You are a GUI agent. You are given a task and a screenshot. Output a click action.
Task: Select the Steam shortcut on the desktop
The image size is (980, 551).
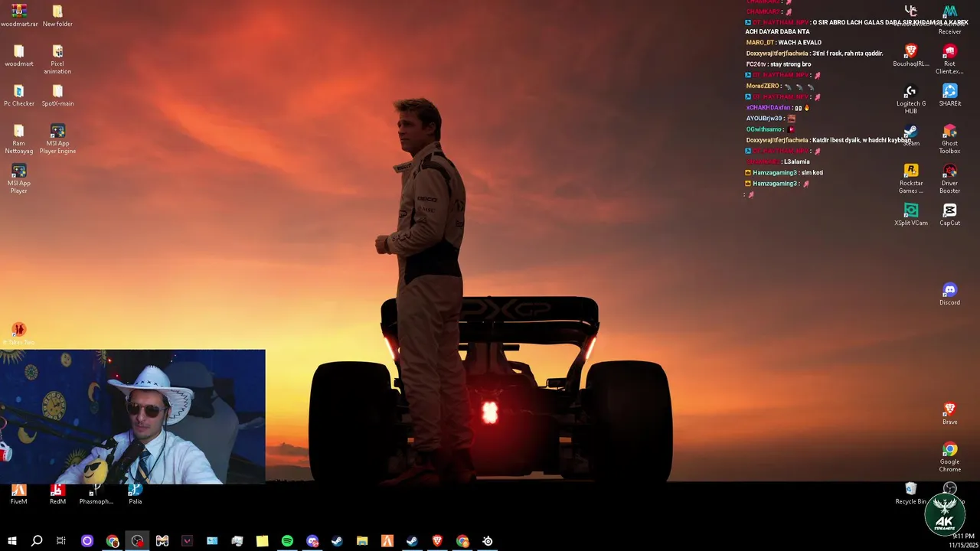click(910, 135)
